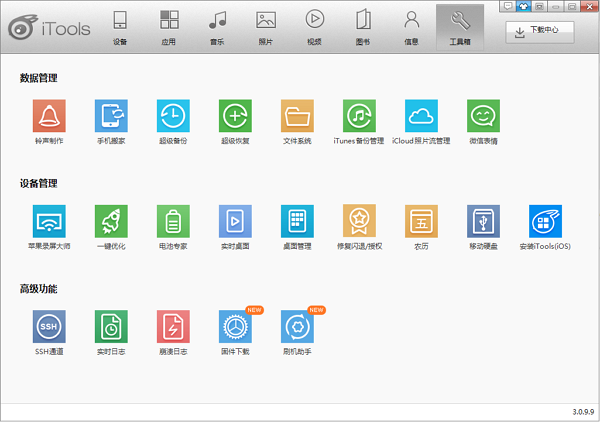Open the 农历 lunar calendar tool
Image resolution: width=600 pixels, height=422 pixels.
pos(421,221)
